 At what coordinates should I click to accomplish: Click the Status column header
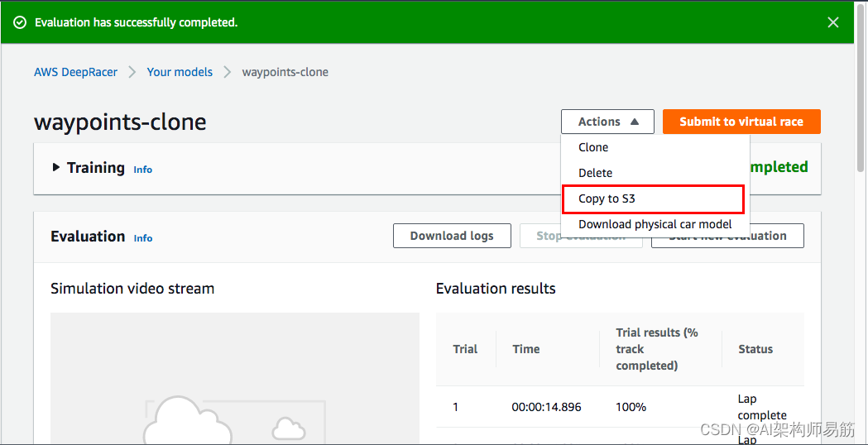tap(755, 349)
